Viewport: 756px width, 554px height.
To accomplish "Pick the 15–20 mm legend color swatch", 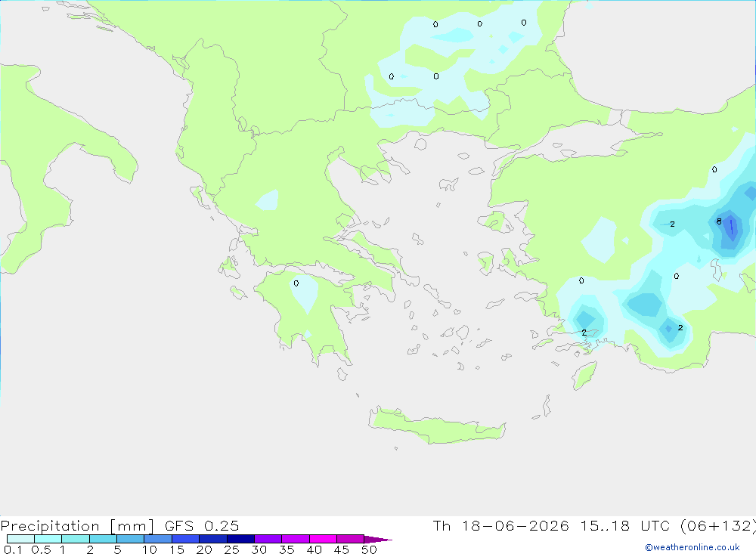I will [186, 539].
